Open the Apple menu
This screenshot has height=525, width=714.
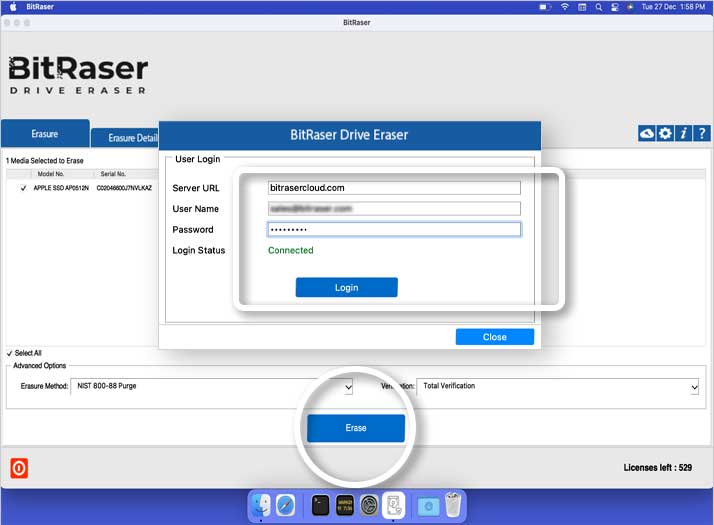13,6
